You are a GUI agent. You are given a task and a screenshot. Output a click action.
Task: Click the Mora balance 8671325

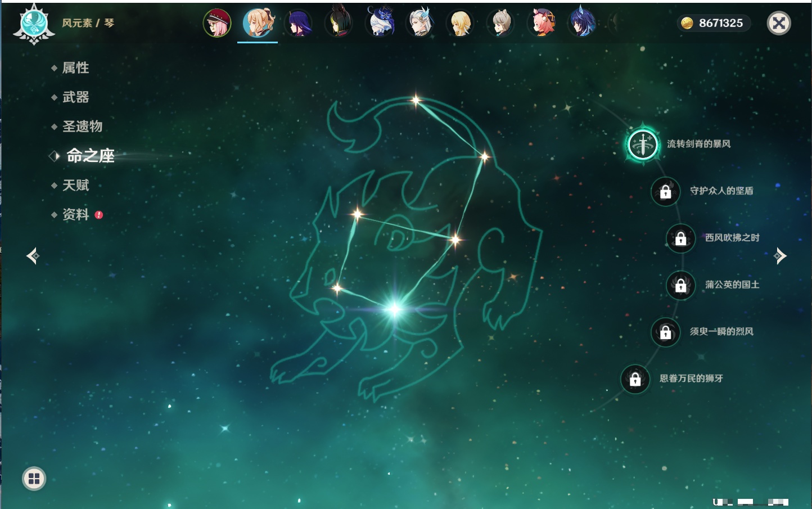[721, 23]
